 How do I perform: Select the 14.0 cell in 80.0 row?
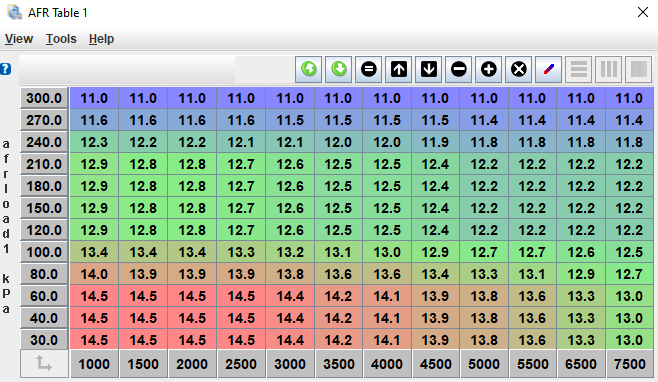click(94, 274)
